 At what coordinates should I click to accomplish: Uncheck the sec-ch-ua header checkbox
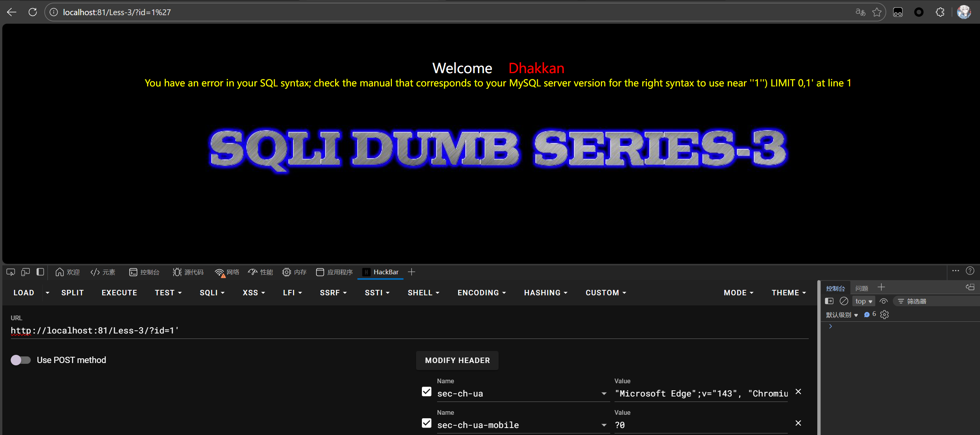tap(427, 392)
